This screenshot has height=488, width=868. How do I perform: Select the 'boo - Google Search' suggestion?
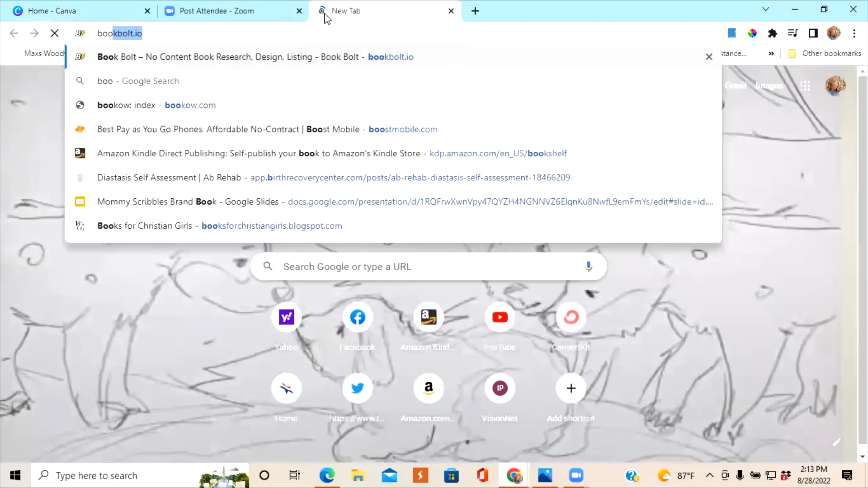tap(393, 81)
